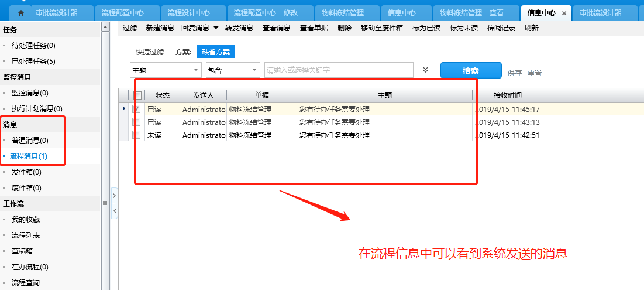Collapse sidebar with the right-arrow handle

pos(115,196)
